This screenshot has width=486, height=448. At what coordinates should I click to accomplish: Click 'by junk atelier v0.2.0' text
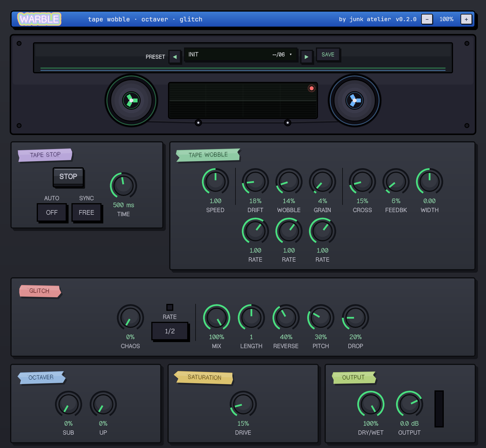[x=378, y=19]
